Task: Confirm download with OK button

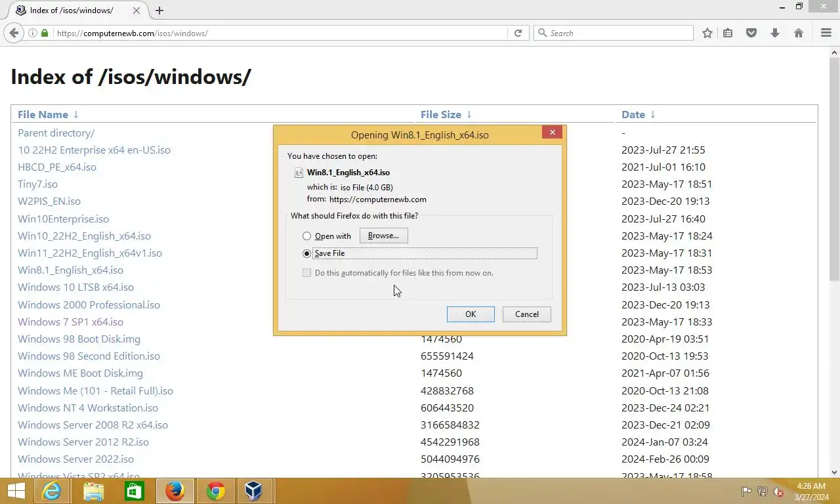Action: coord(471,314)
